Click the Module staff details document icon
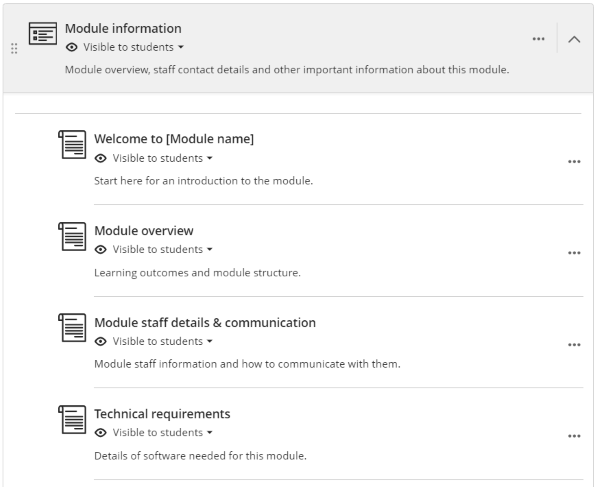 point(72,328)
